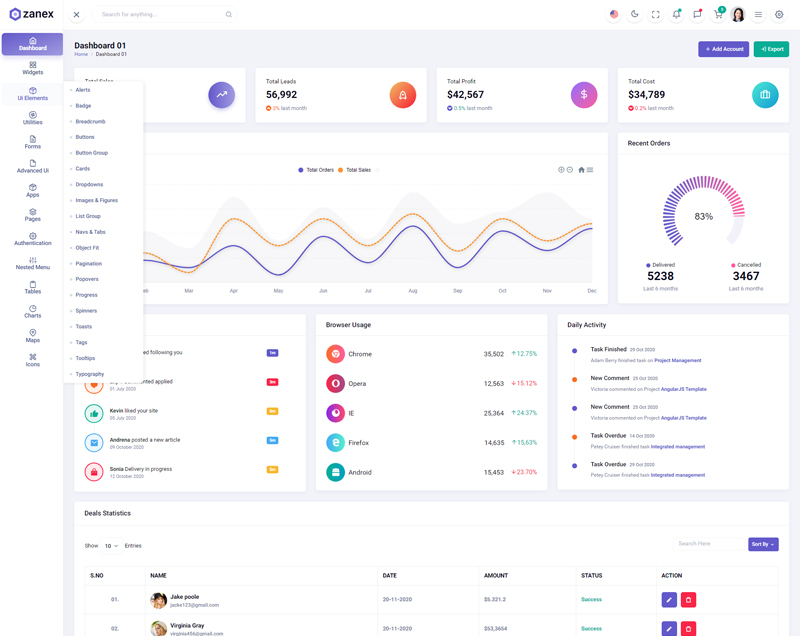Screen dimensions: 800x636
Task: Delete the Jake poole row
Action: point(688,599)
